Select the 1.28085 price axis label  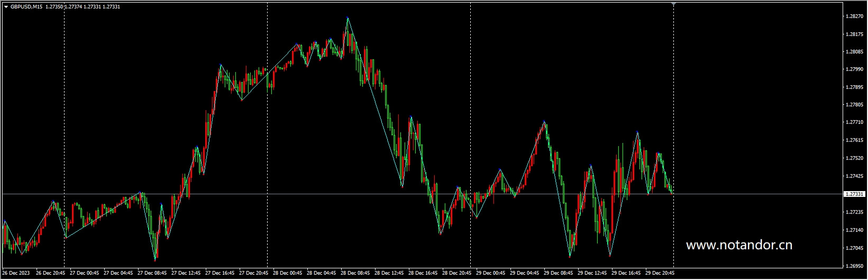(855, 52)
